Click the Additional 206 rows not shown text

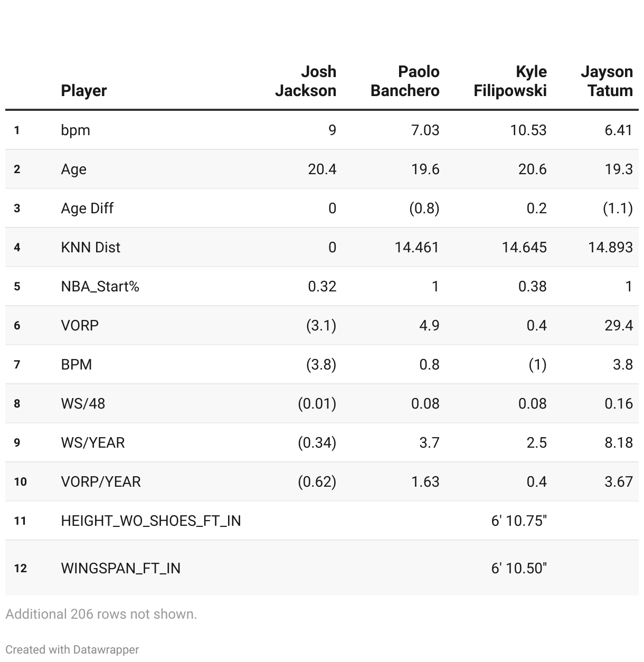tap(101, 614)
